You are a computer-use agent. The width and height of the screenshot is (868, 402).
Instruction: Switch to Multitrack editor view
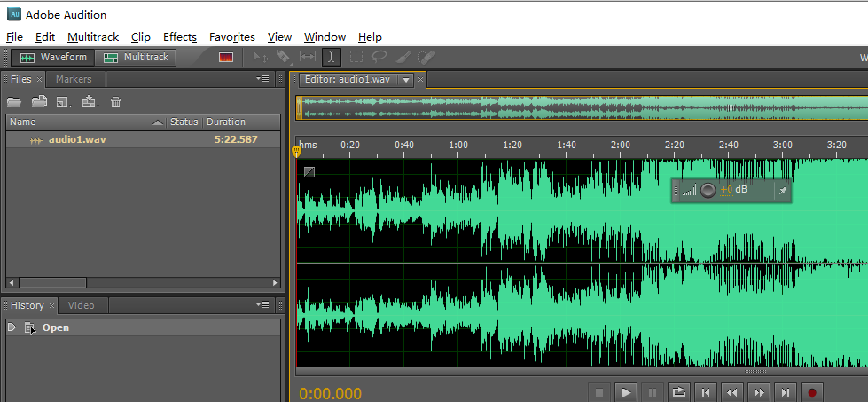[136, 58]
